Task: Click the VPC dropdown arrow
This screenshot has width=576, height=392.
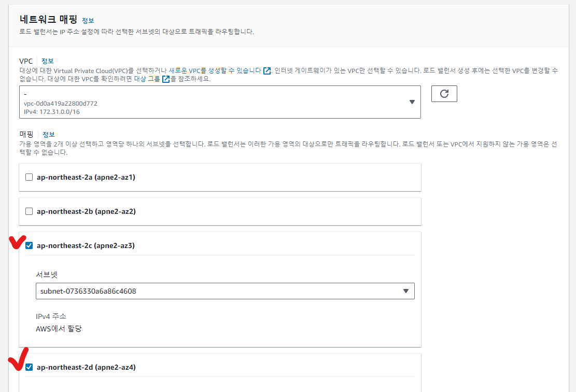Action: pyautogui.click(x=412, y=102)
